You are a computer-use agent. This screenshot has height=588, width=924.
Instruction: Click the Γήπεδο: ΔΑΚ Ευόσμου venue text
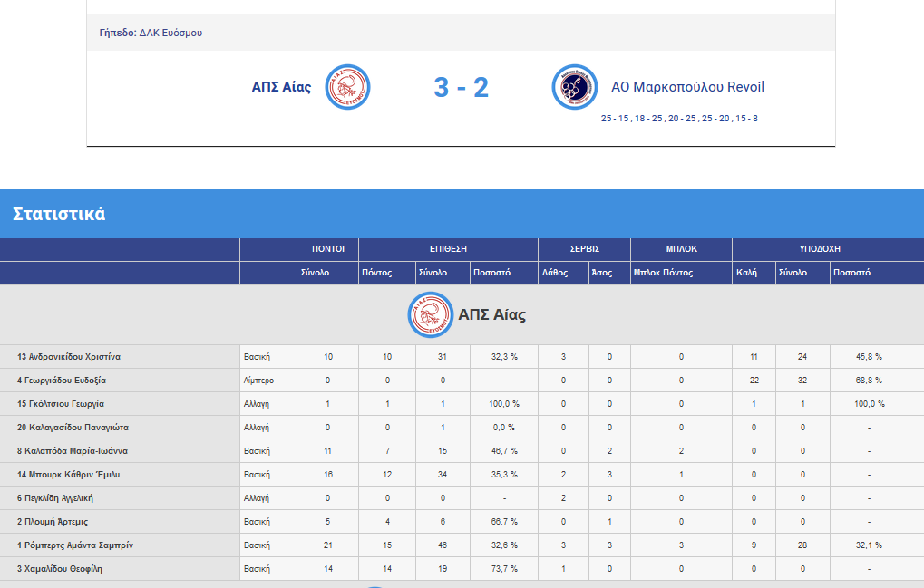[x=151, y=33]
